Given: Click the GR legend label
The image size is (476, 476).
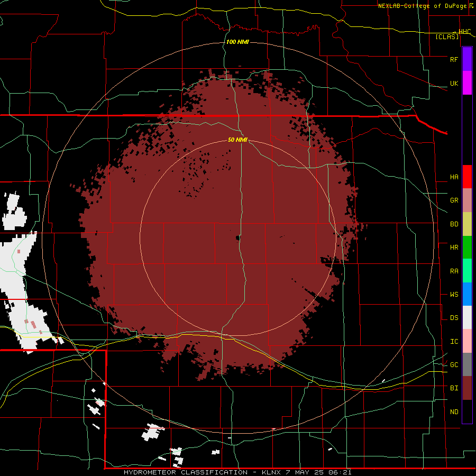Looking at the screenshot, I should pos(454,200).
